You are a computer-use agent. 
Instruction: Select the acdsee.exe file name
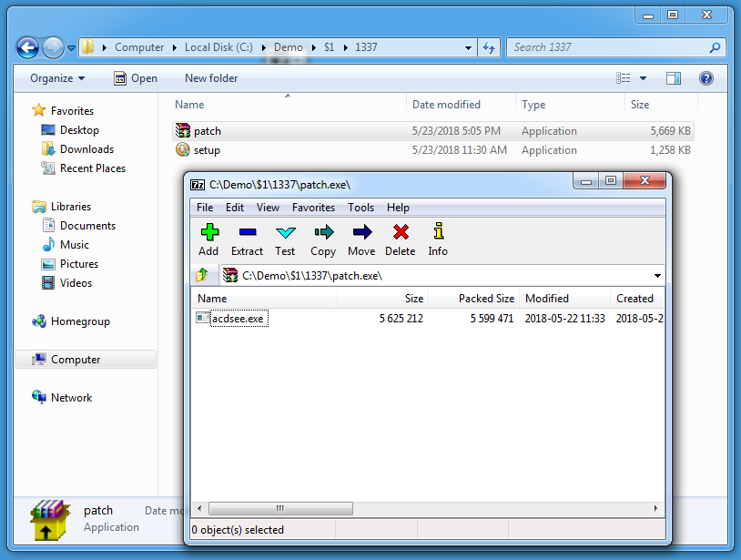click(x=239, y=319)
